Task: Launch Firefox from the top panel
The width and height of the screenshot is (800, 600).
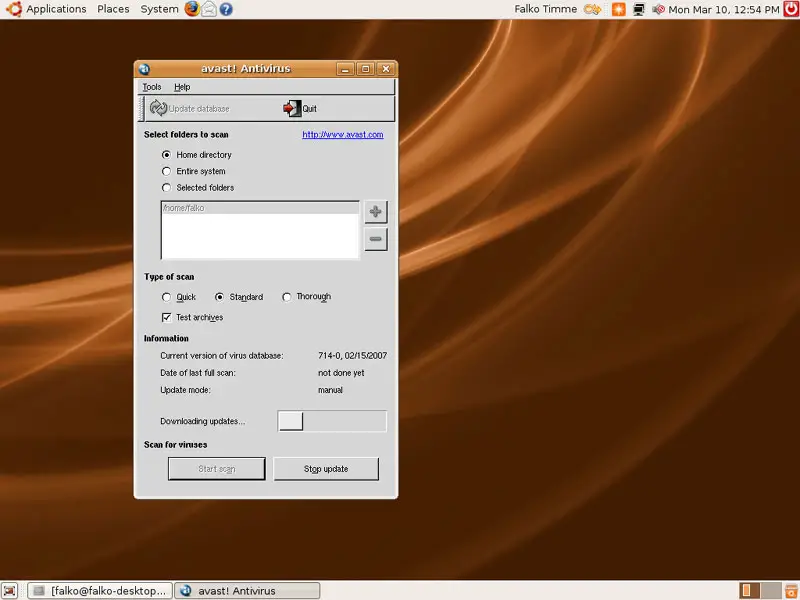Action: click(x=192, y=9)
